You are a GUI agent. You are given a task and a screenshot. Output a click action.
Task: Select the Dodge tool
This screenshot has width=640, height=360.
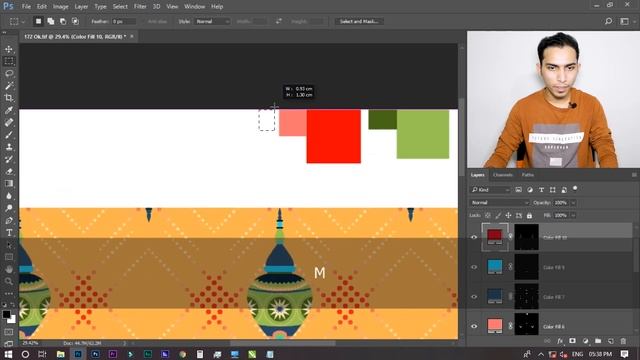(x=9, y=208)
